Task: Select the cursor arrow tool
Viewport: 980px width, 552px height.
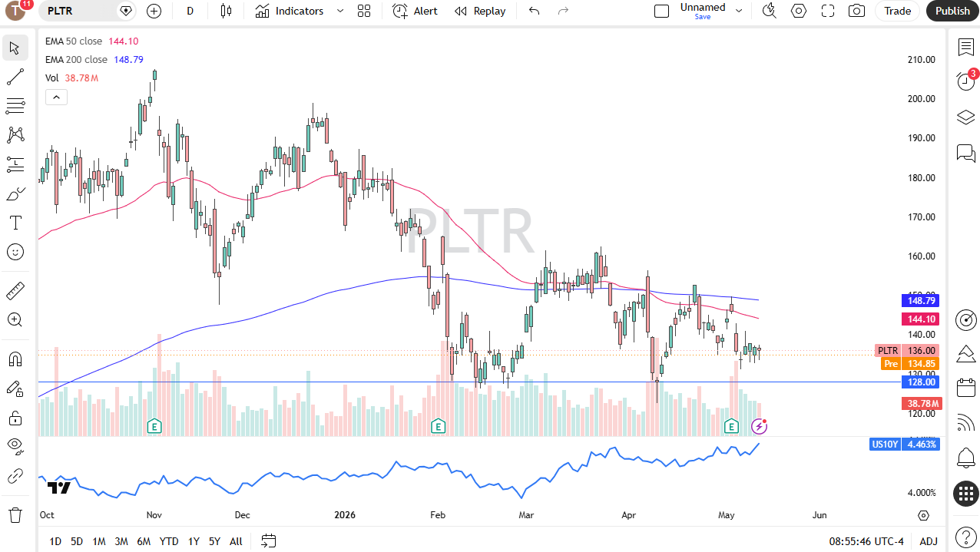Action: [x=15, y=48]
